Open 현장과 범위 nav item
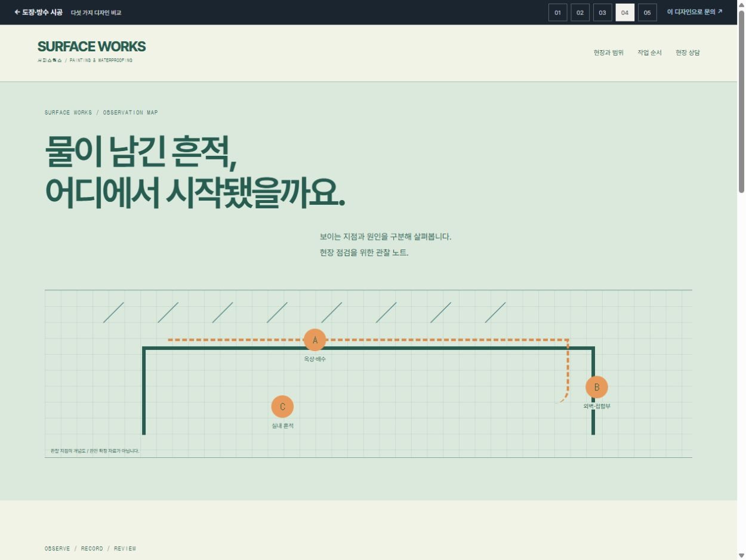The image size is (746, 560). point(608,53)
